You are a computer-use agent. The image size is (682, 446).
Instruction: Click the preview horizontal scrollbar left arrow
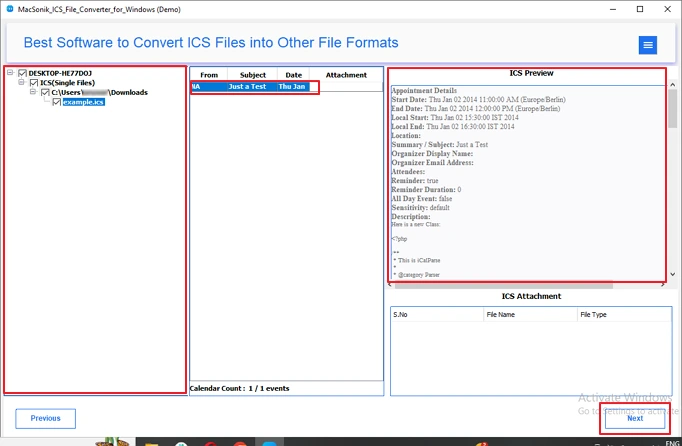pos(390,285)
